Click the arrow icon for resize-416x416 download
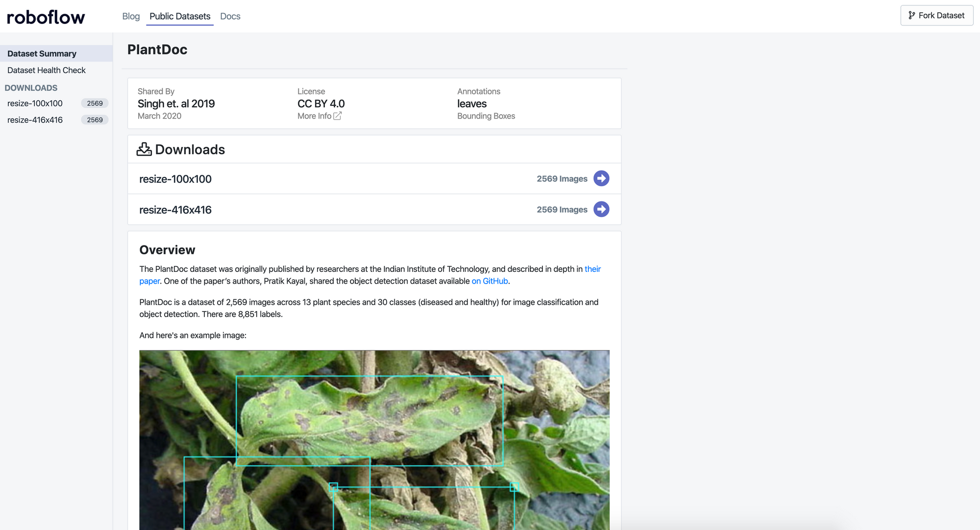980x530 pixels. 601,209
